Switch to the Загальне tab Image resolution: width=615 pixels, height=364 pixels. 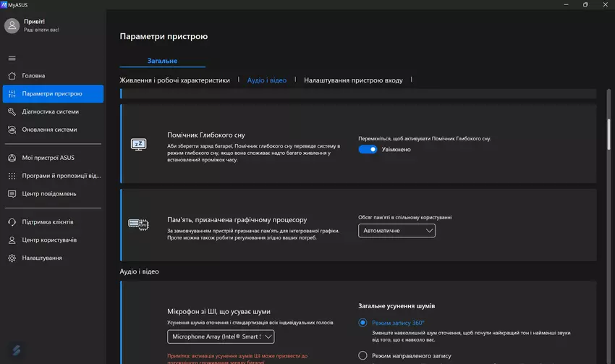coord(162,61)
